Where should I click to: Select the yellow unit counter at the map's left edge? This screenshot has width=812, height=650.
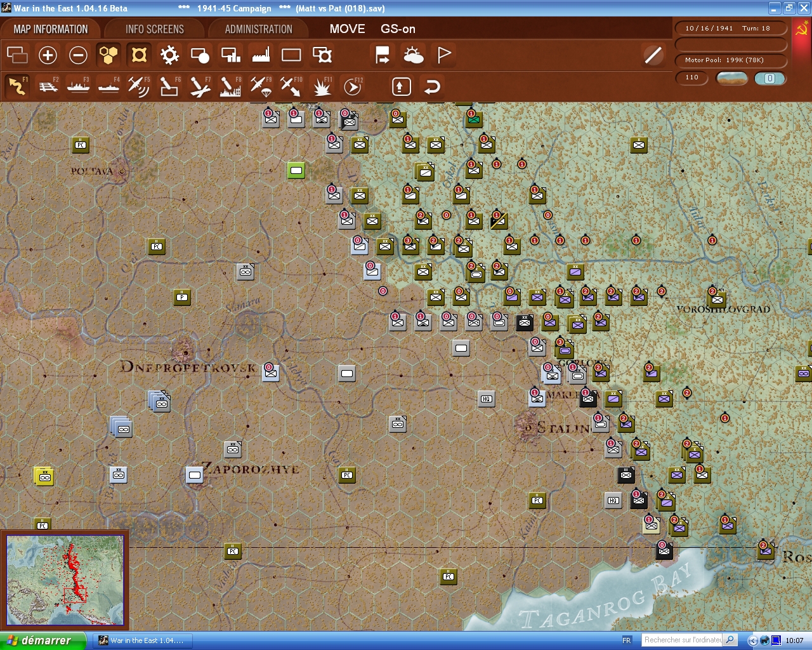pos(44,476)
